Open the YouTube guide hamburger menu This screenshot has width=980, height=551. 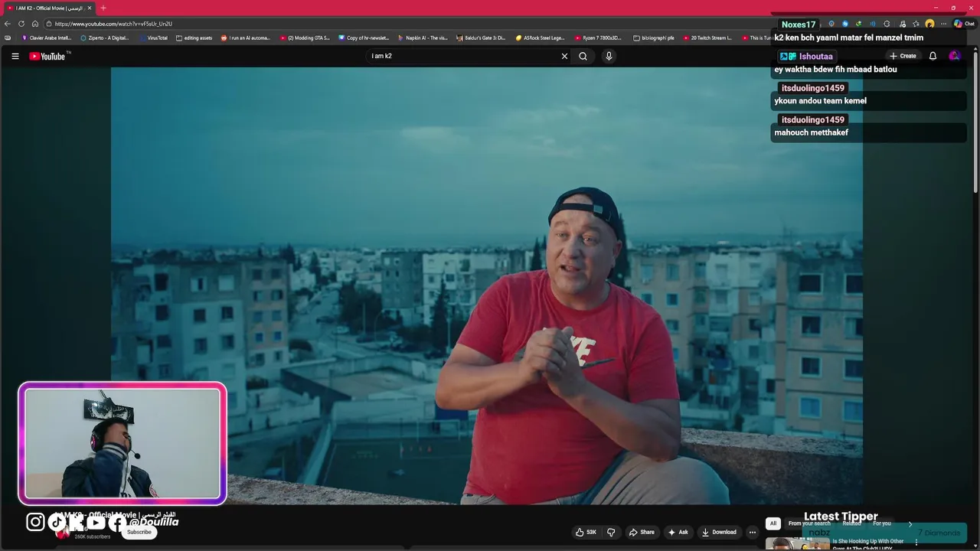(15, 56)
